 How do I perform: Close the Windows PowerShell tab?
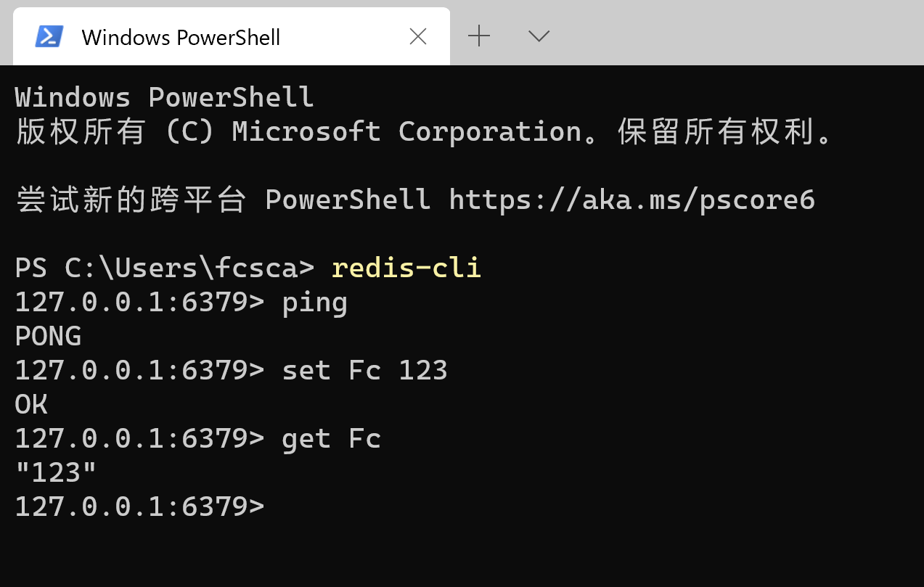[x=418, y=36]
